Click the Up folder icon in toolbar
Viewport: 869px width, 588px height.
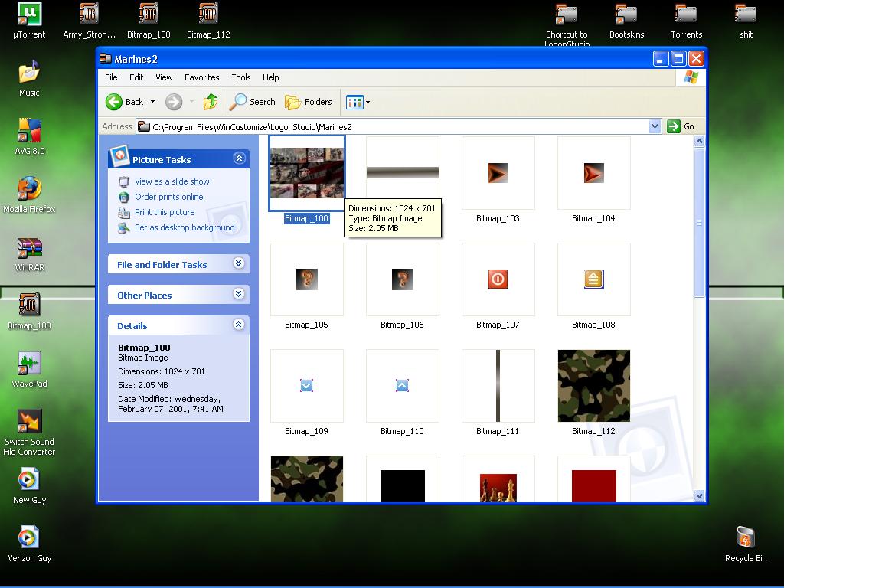click(x=211, y=102)
